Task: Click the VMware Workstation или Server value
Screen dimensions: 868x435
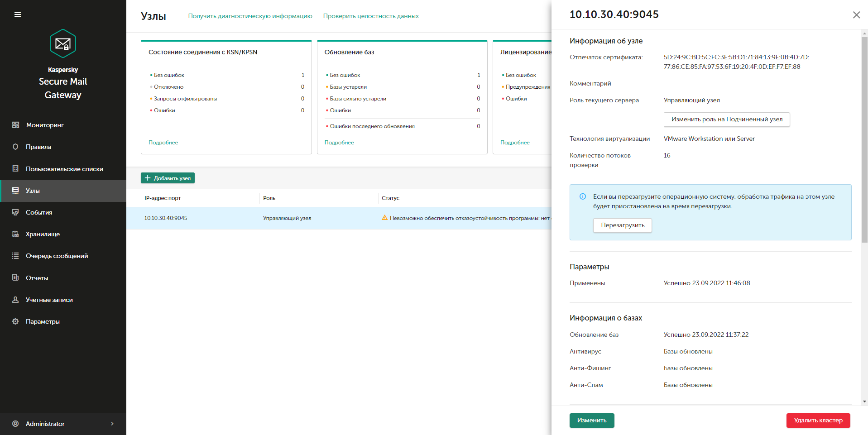Action: [709, 139]
